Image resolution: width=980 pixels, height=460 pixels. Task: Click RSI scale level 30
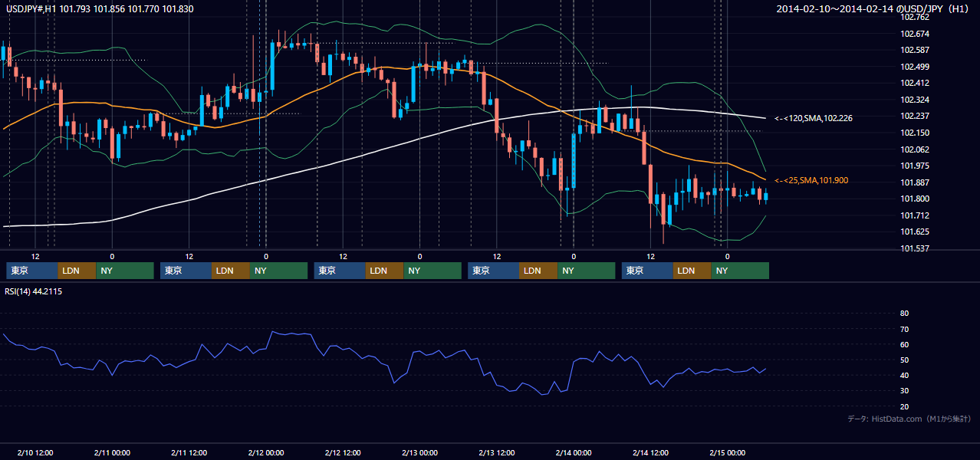point(904,390)
